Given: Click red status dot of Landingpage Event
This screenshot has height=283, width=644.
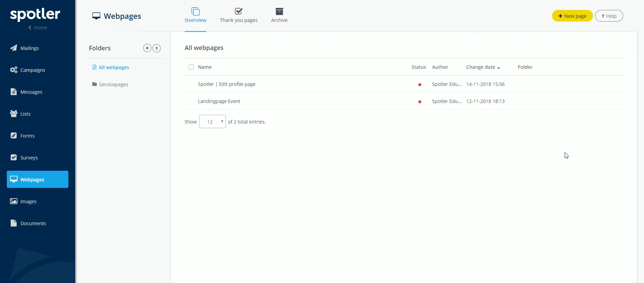Looking at the screenshot, I should (420, 102).
